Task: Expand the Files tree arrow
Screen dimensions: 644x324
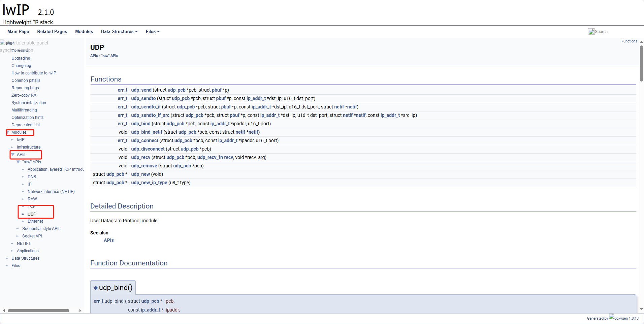Action: [7, 266]
